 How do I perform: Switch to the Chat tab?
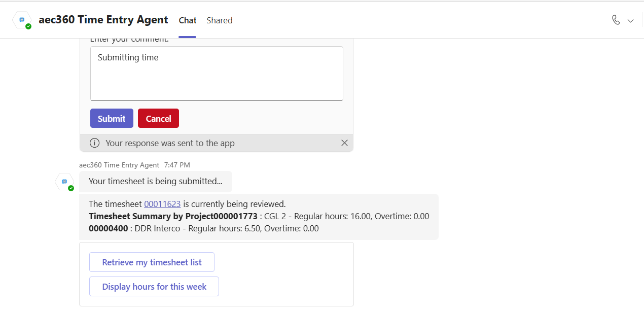(x=187, y=20)
